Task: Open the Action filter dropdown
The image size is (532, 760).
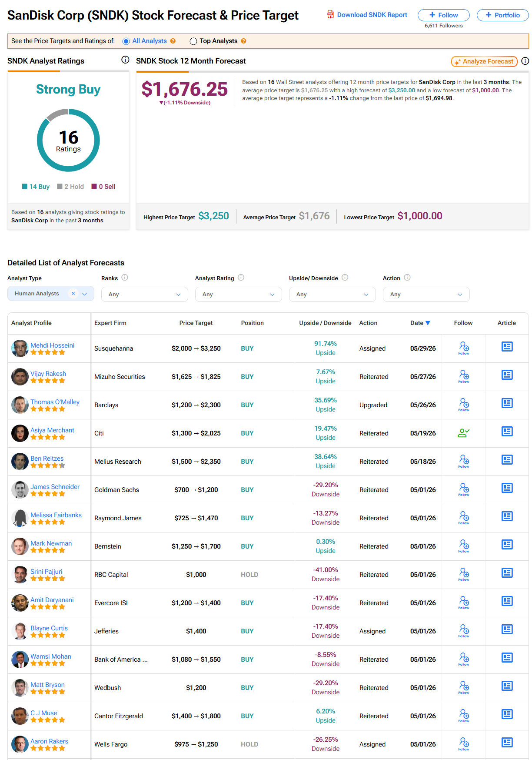Action: 426,295
